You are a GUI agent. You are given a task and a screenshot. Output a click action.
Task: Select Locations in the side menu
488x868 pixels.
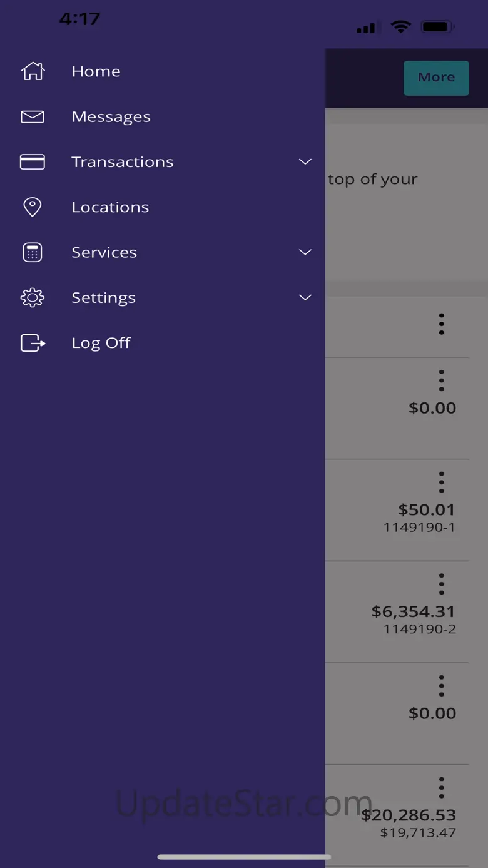pyautogui.click(x=110, y=207)
